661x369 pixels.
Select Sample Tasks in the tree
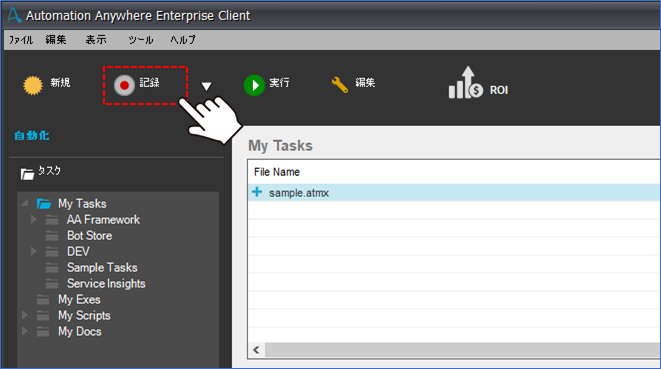tap(102, 268)
